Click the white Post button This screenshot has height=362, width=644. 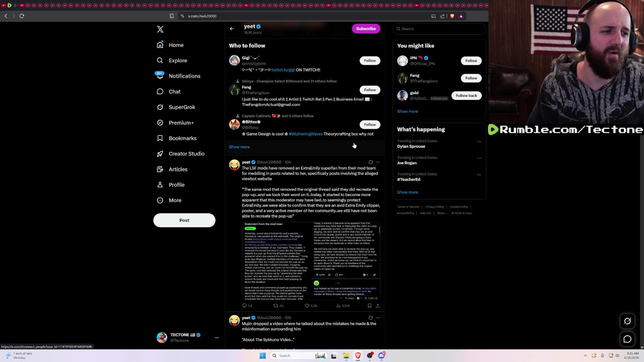[x=184, y=220]
